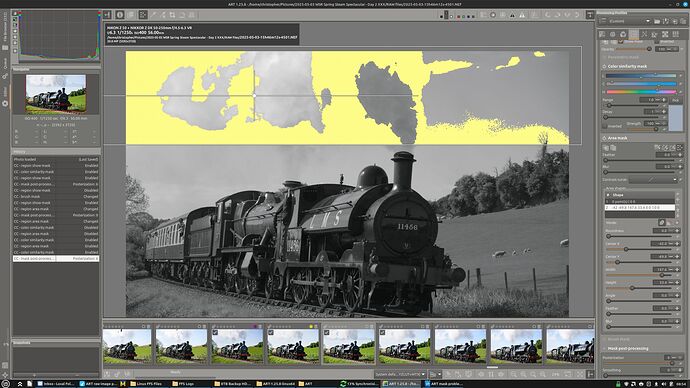The width and height of the screenshot is (690, 388).
Task: Toggle the Show mask checkbox
Action: tap(620, 42)
